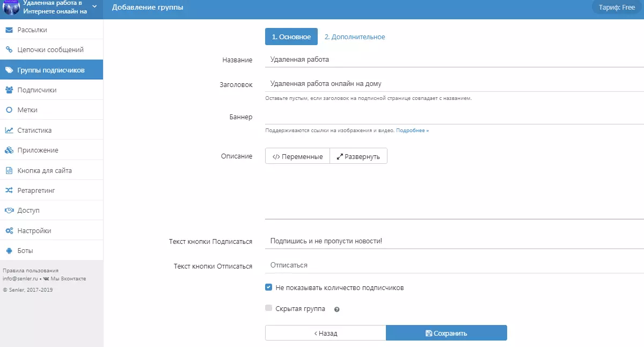This screenshot has width=644, height=347.
Task: Select the 1. Основное tab
Action: pyautogui.click(x=291, y=37)
